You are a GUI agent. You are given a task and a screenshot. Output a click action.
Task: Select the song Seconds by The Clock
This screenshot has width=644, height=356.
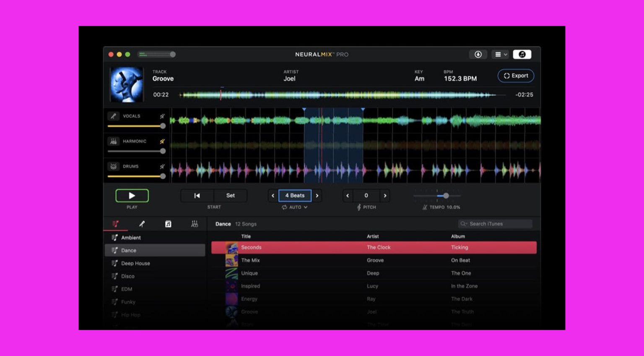click(x=373, y=247)
